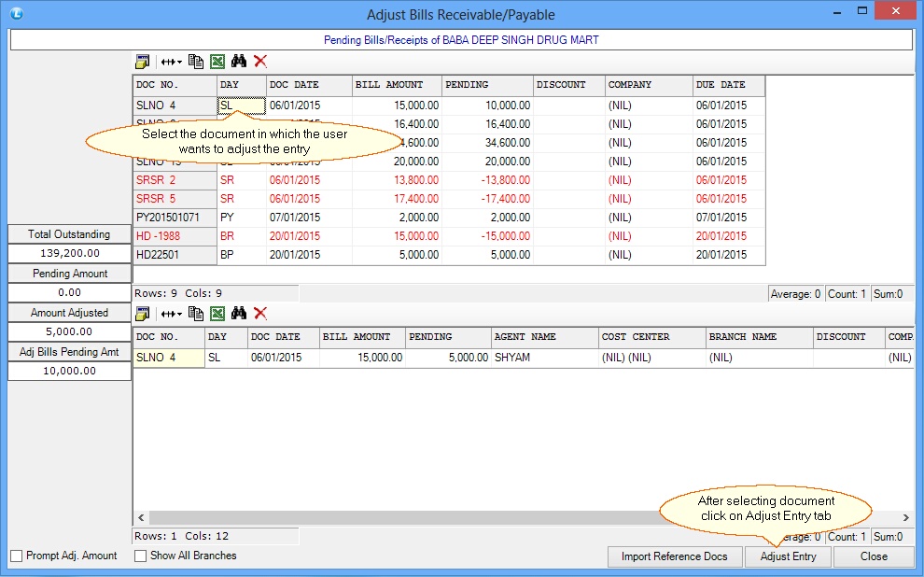Image resolution: width=924 pixels, height=577 pixels.
Task: Click 'Rows: 9 Cols: 9' status text
Action: tap(178, 293)
